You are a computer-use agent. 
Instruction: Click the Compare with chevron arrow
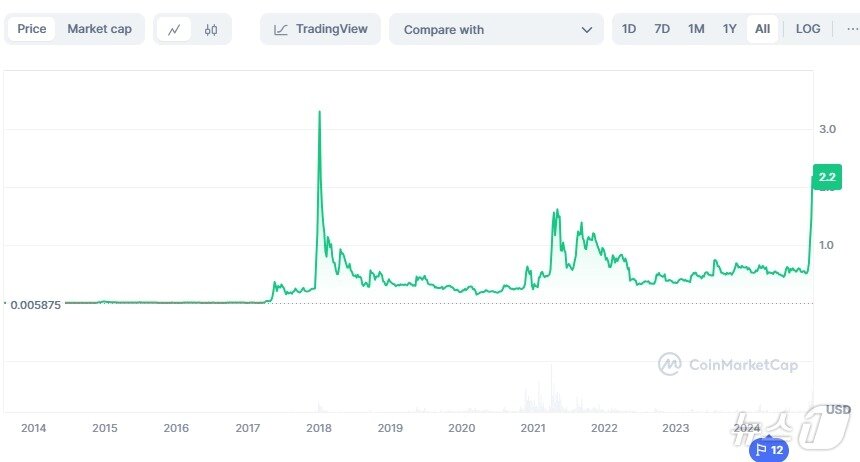(x=587, y=30)
